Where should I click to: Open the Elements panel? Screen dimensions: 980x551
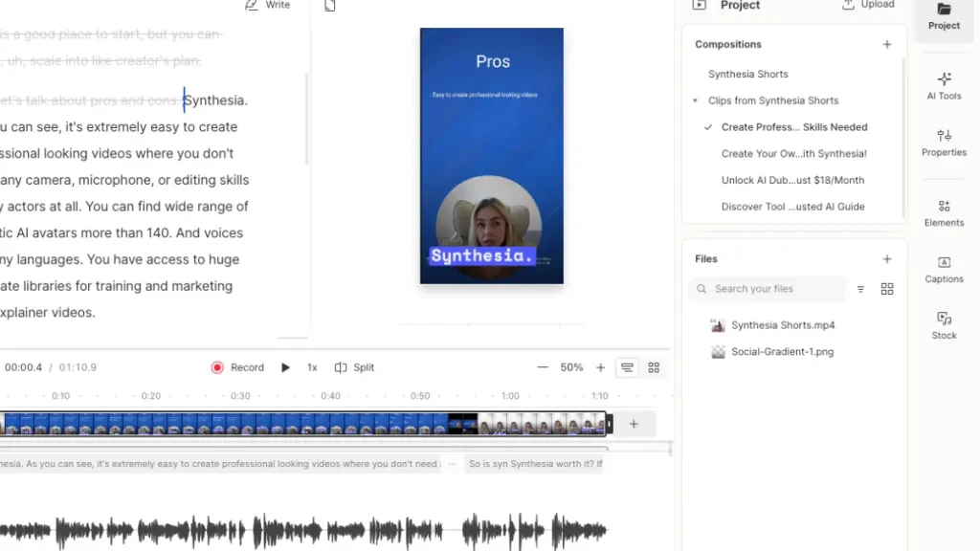(x=944, y=212)
